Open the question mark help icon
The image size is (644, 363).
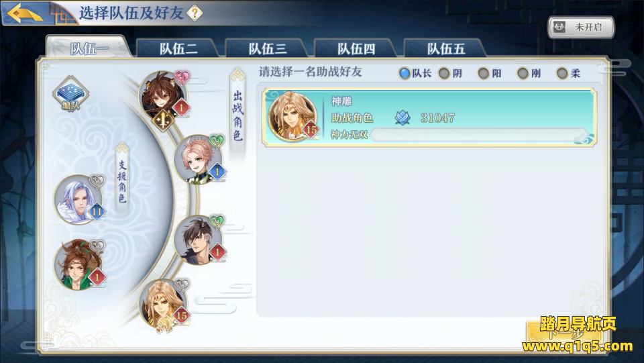[195, 13]
